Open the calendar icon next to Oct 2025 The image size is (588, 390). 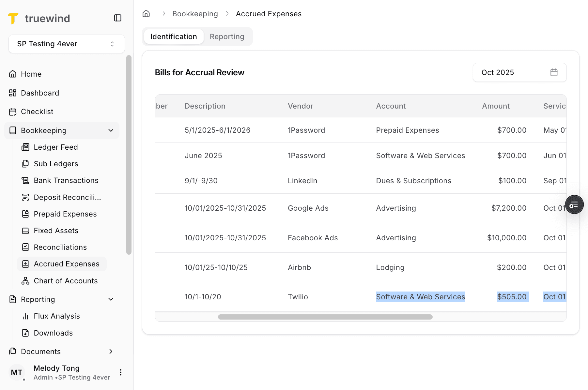tap(553, 72)
